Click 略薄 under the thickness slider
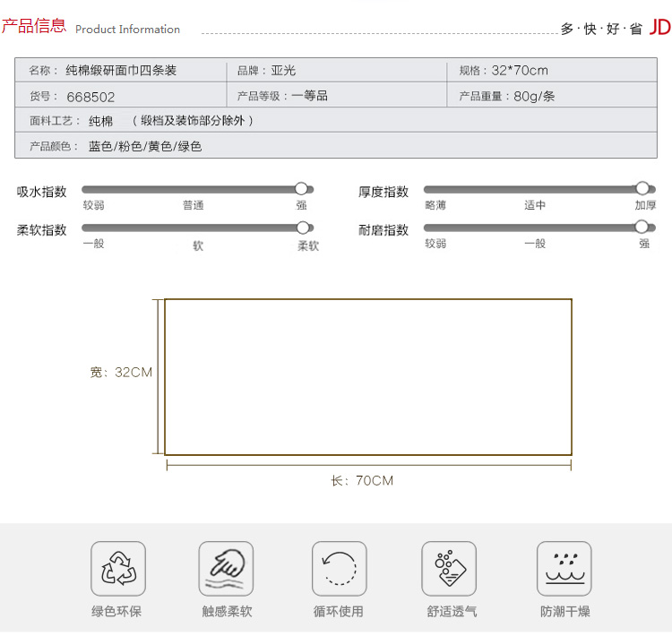 pos(435,205)
